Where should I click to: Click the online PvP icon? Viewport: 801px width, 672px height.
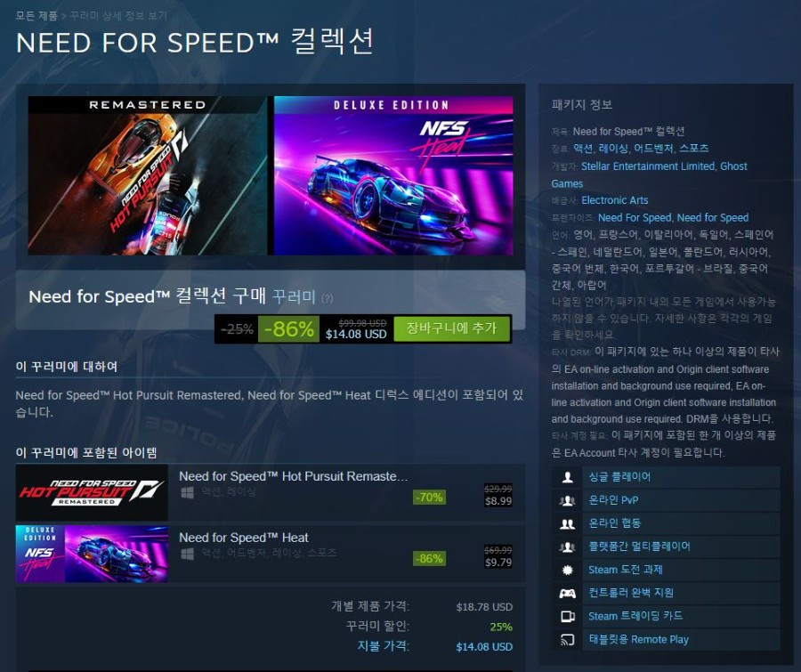click(567, 501)
